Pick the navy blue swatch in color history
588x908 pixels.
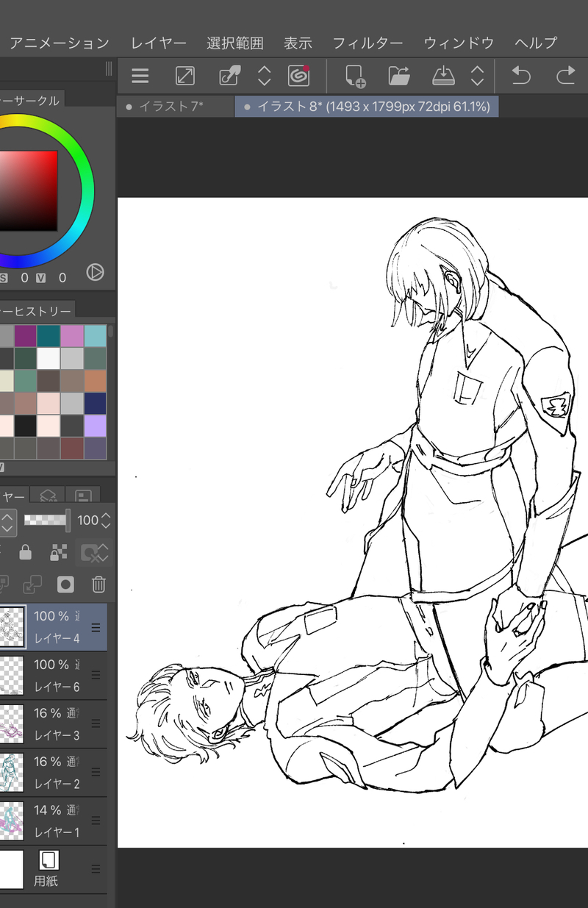[x=96, y=404]
